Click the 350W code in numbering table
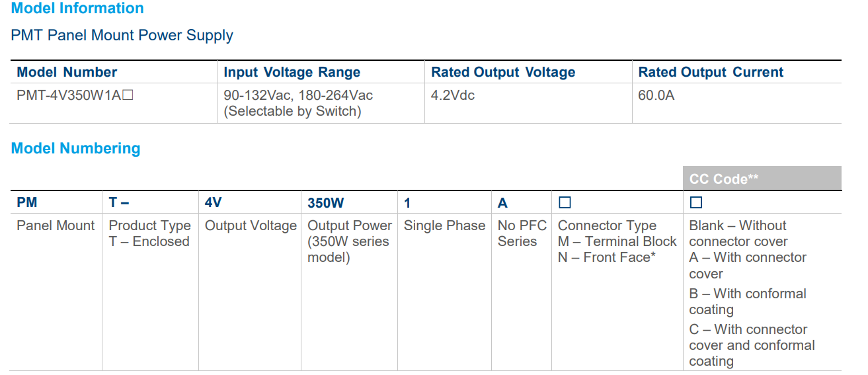This screenshot has height=375, width=868. pyautogui.click(x=326, y=203)
